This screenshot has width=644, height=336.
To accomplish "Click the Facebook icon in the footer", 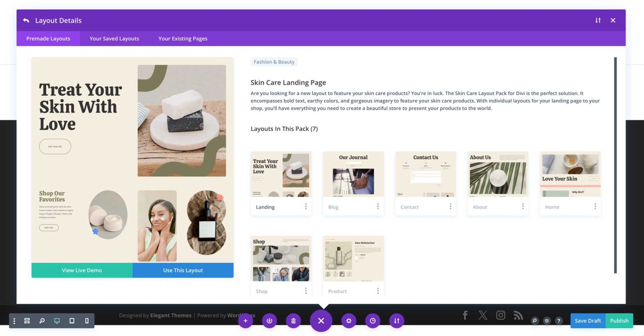I will (x=465, y=315).
